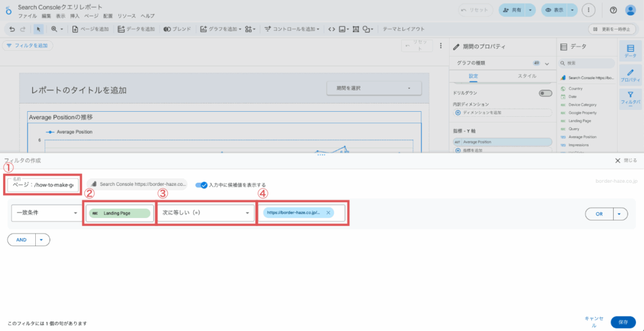The height and width of the screenshot is (331, 644).
Task: Switch to the Settings (設定) tab
Action: (474, 76)
